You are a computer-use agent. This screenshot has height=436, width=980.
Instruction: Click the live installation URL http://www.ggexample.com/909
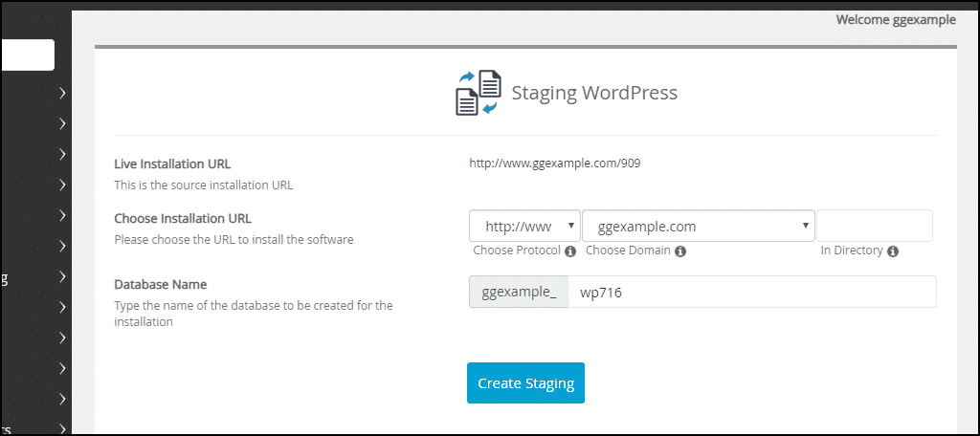(x=554, y=163)
